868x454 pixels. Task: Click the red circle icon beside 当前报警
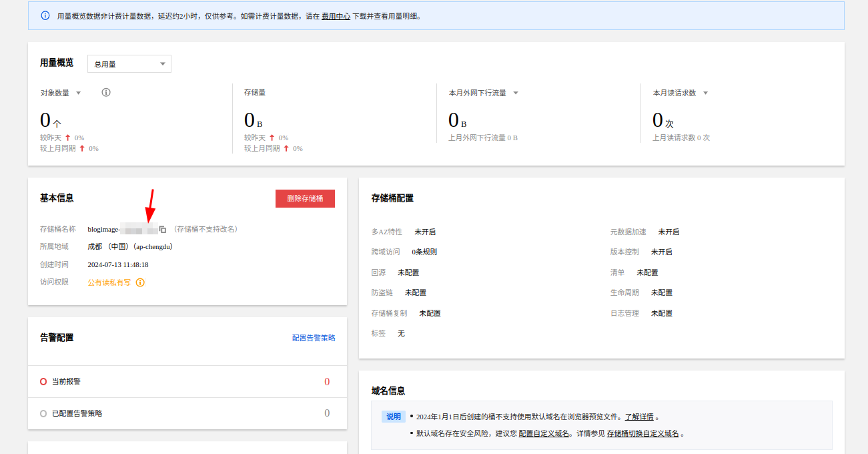click(43, 381)
